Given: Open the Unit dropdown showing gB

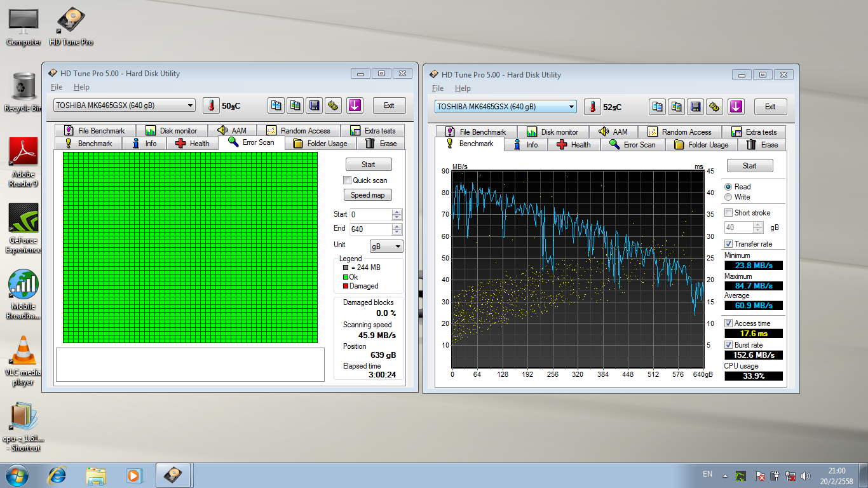Looking at the screenshot, I should pyautogui.click(x=386, y=246).
